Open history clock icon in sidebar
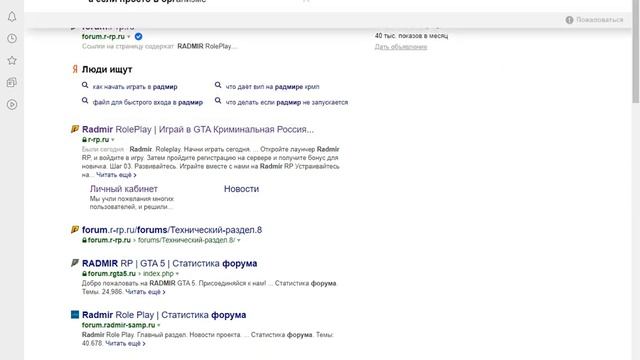Screen dimensions: 640x360 click(12, 38)
